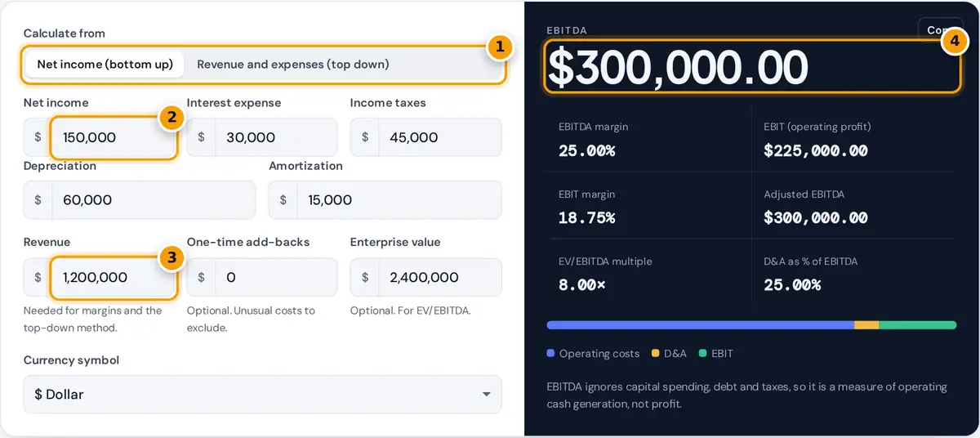Focus the Depreciation field with 60,000

pyautogui.click(x=154, y=200)
